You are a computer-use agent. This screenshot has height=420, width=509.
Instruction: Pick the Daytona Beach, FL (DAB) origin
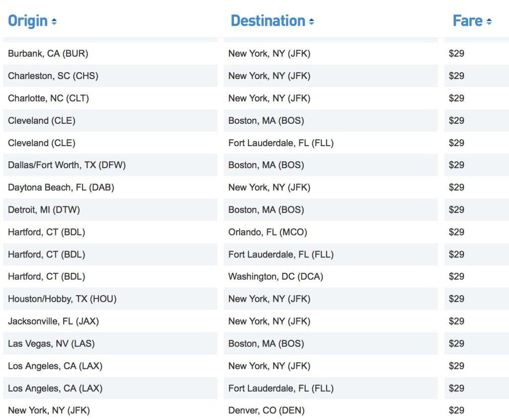tap(61, 187)
